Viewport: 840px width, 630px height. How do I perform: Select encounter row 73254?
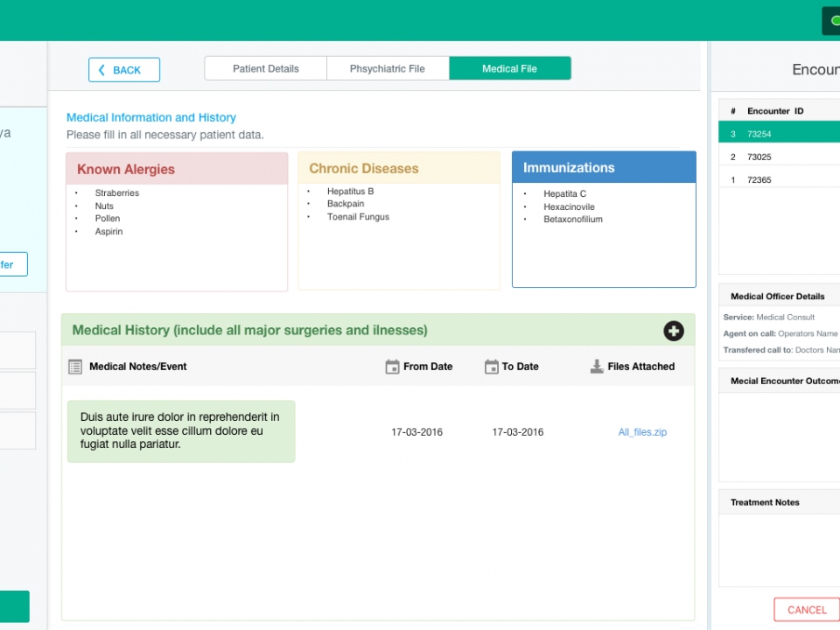pos(779,134)
